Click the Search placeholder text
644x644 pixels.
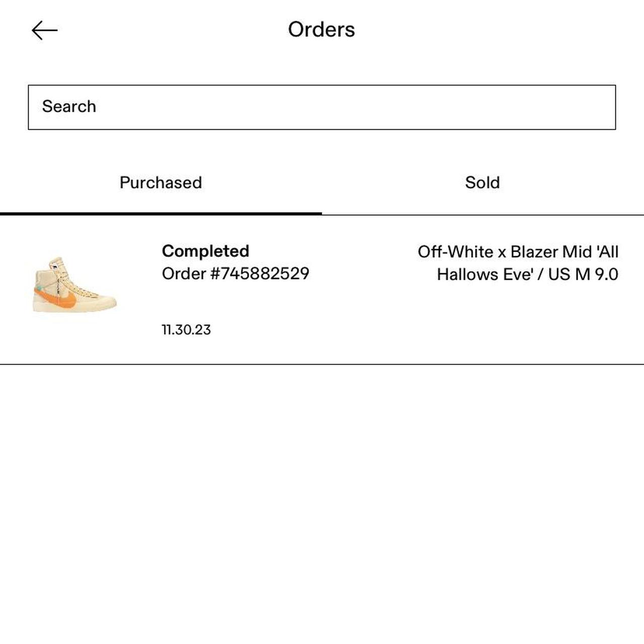pyautogui.click(x=69, y=107)
